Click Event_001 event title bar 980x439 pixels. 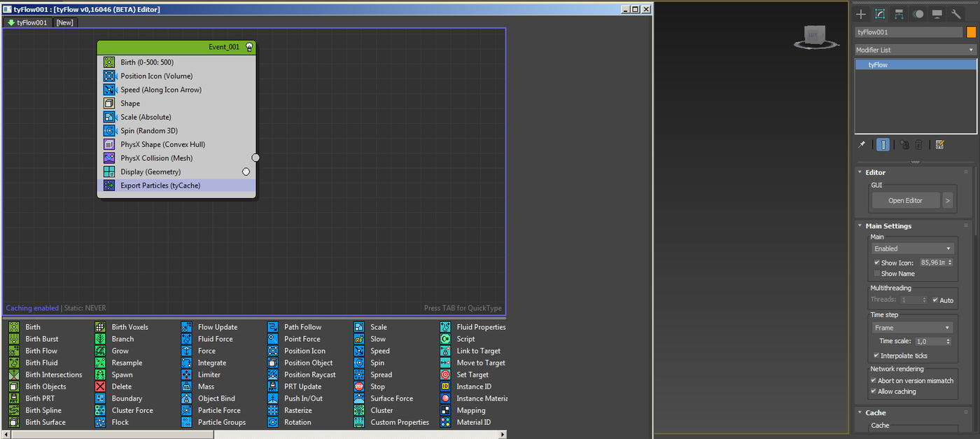tap(176, 47)
